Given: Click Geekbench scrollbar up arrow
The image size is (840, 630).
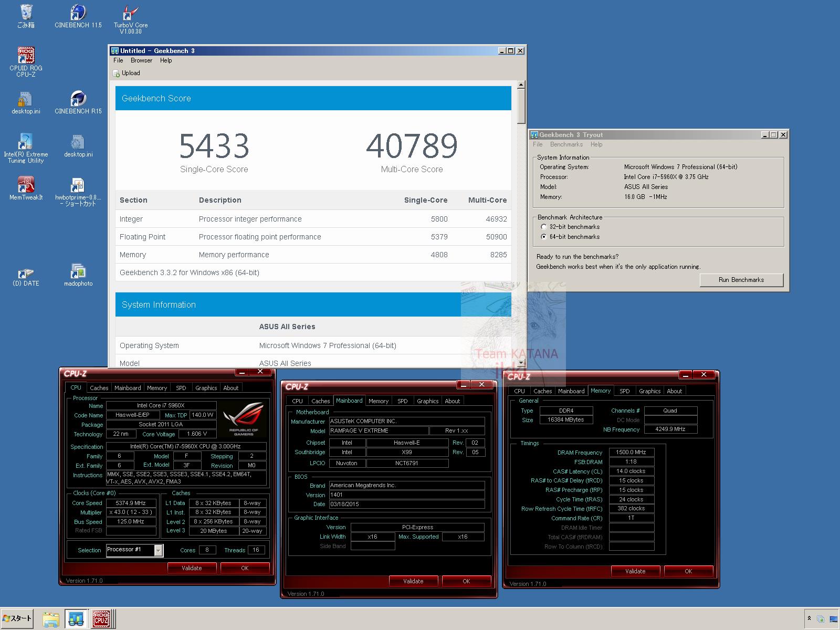Looking at the screenshot, I should click(521, 85).
